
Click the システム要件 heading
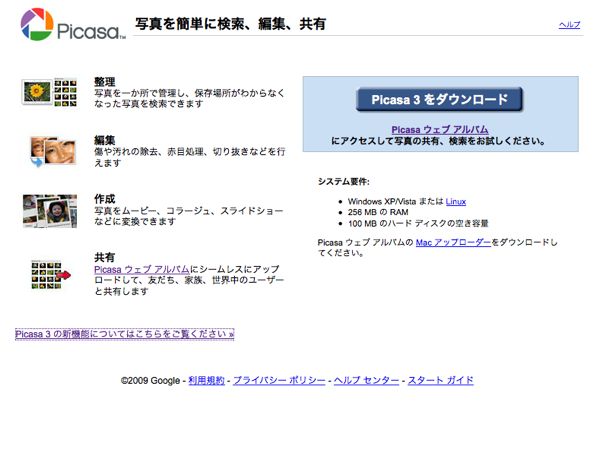tap(344, 182)
